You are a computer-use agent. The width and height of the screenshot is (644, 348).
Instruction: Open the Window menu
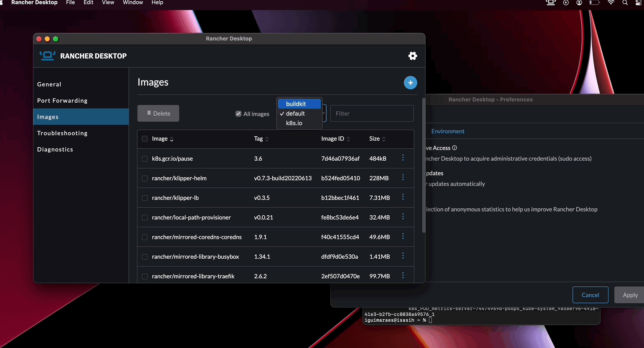[133, 3]
